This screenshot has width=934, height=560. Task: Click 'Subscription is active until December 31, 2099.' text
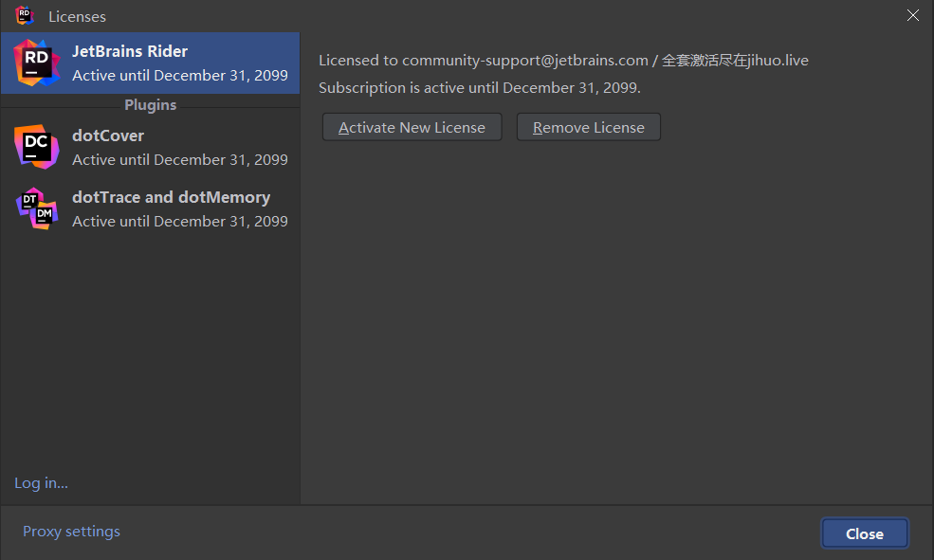click(x=480, y=87)
